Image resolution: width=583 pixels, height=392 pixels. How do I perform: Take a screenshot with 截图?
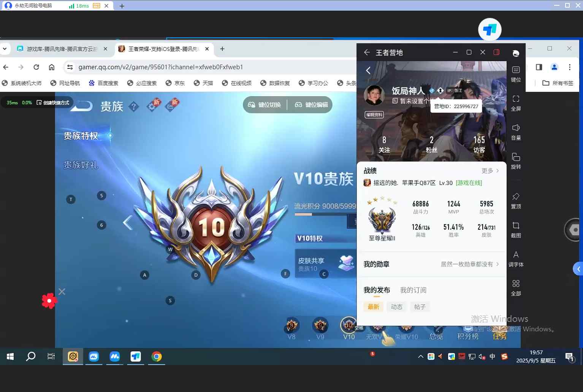click(516, 230)
